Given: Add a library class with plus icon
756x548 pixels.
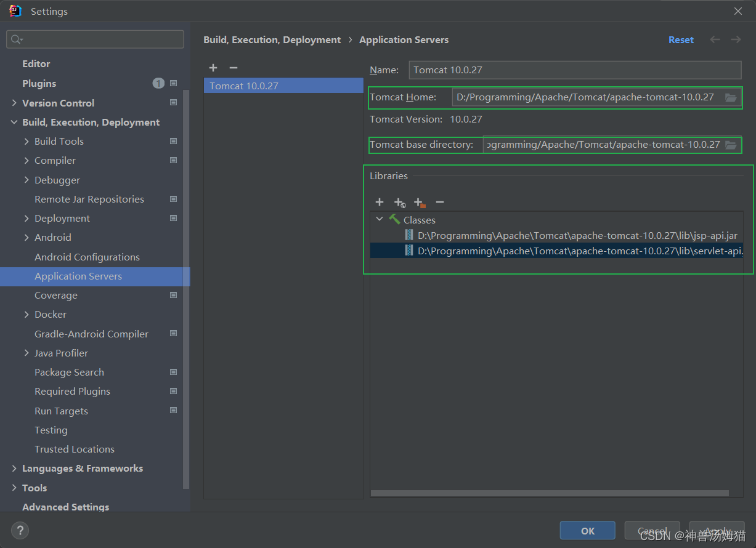Looking at the screenshot, I should click(380, 202).
